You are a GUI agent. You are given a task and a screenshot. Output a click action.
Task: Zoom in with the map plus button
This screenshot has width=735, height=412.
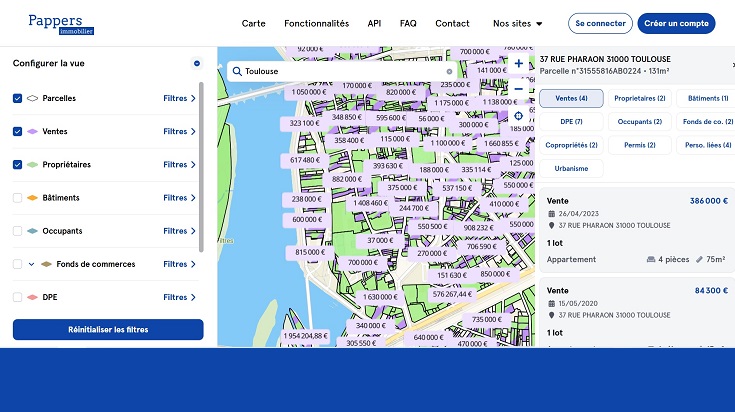[x=518, y=64]
